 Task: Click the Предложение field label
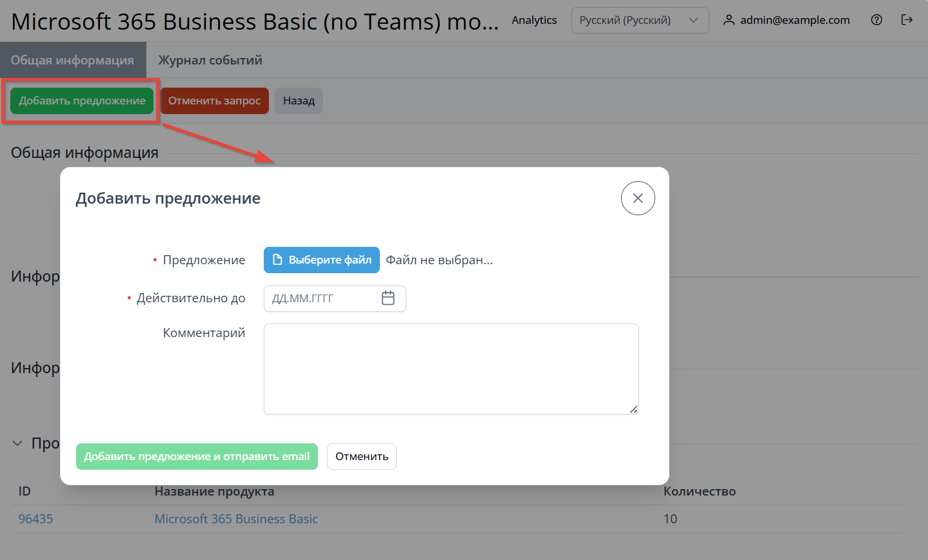point(204,260)
